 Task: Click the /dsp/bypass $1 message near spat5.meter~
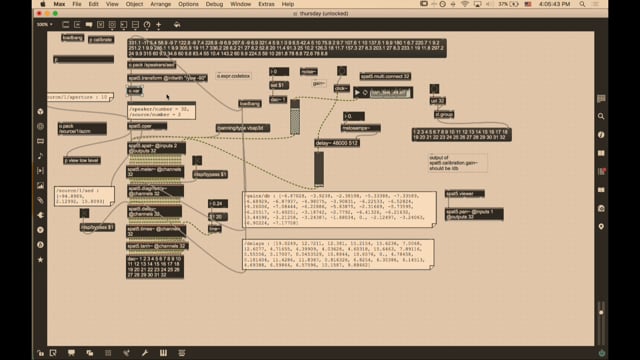(x=210, y=174)
